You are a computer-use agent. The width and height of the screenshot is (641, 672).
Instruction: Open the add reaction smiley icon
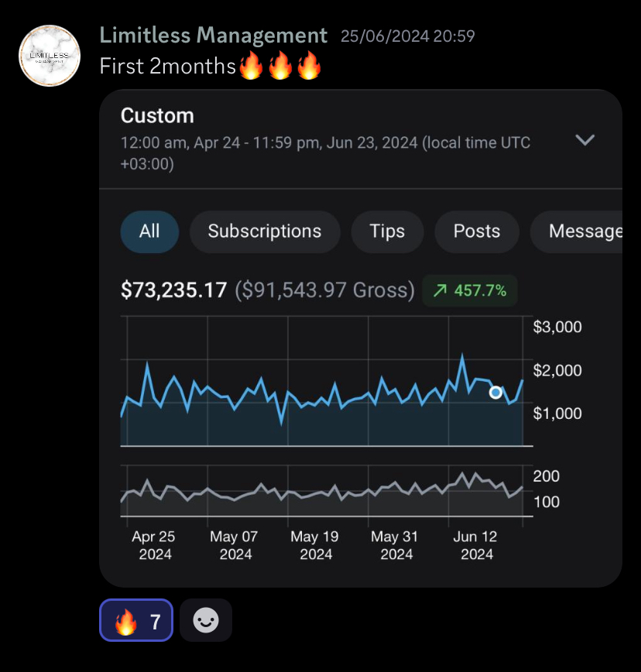pos(206,620)
